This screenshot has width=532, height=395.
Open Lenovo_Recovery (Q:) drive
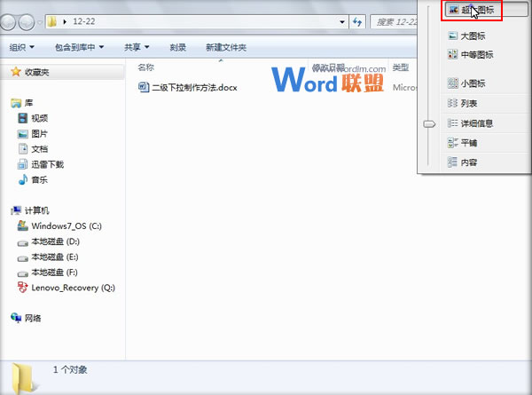pyautogui.click(x=74, y=288)
